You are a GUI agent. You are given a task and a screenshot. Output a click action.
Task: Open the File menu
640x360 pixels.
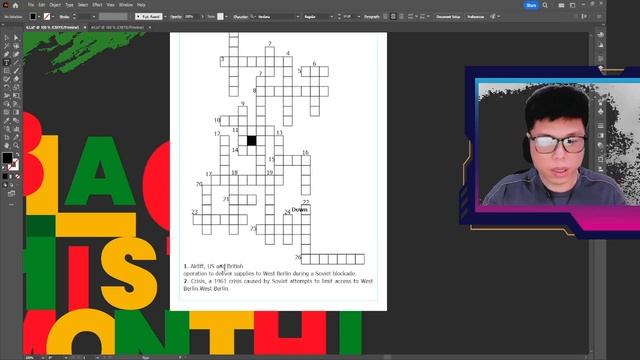pos(31,5)
